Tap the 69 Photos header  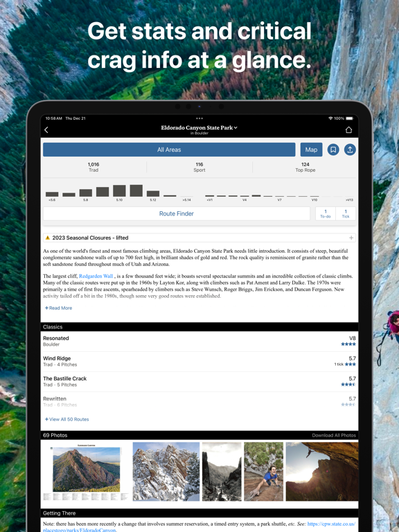pyautogui.click(x=55, y=435)
